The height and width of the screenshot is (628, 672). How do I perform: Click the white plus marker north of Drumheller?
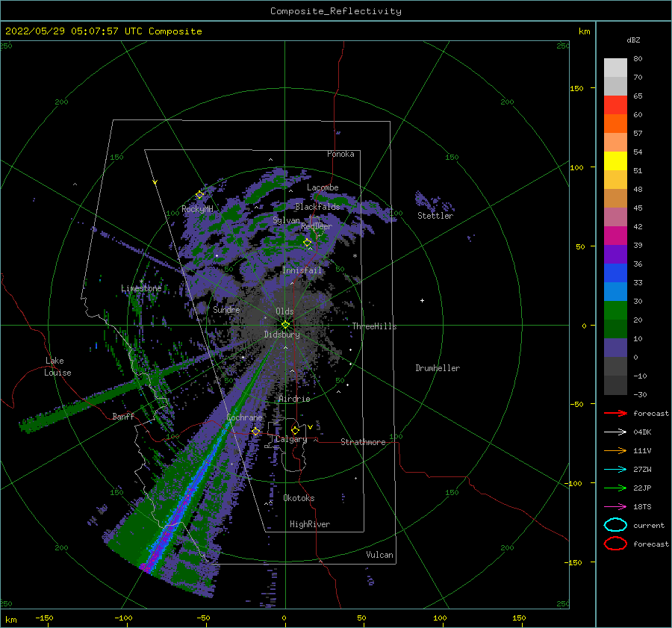coord(422,300)
